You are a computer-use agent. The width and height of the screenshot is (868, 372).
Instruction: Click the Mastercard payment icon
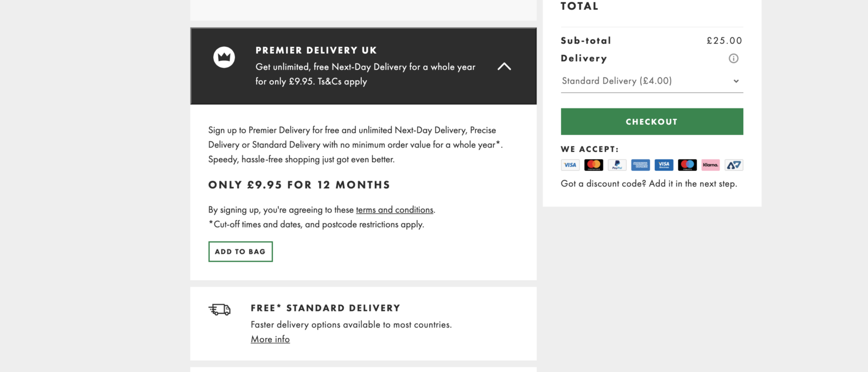(x=593, y=165)
